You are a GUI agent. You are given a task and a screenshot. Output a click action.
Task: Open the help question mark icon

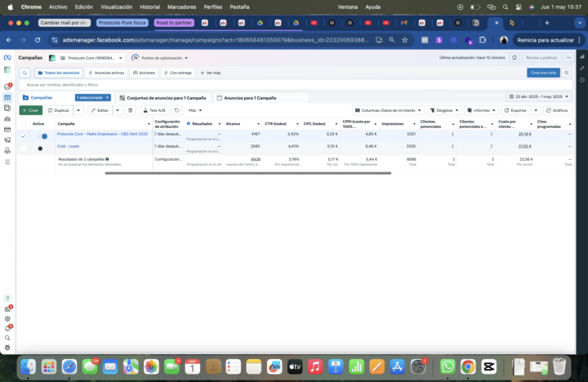point(7,299)
